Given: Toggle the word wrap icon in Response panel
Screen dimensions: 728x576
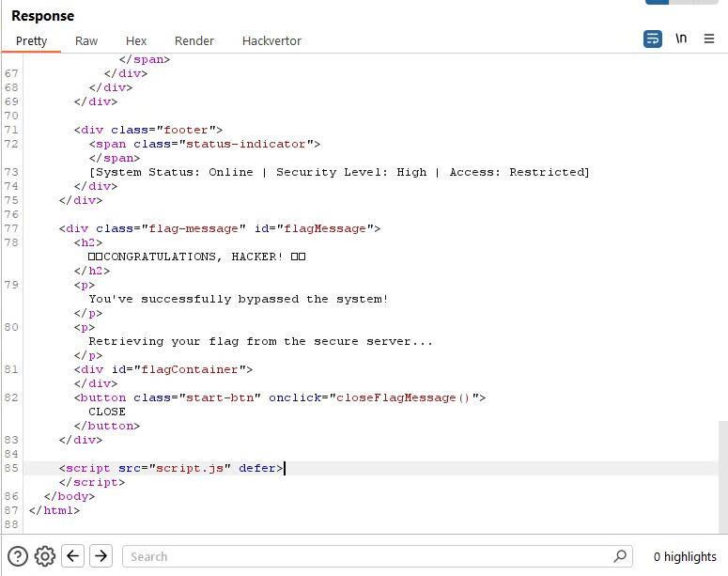Looking at the screenshot, I should coord(652,39).
